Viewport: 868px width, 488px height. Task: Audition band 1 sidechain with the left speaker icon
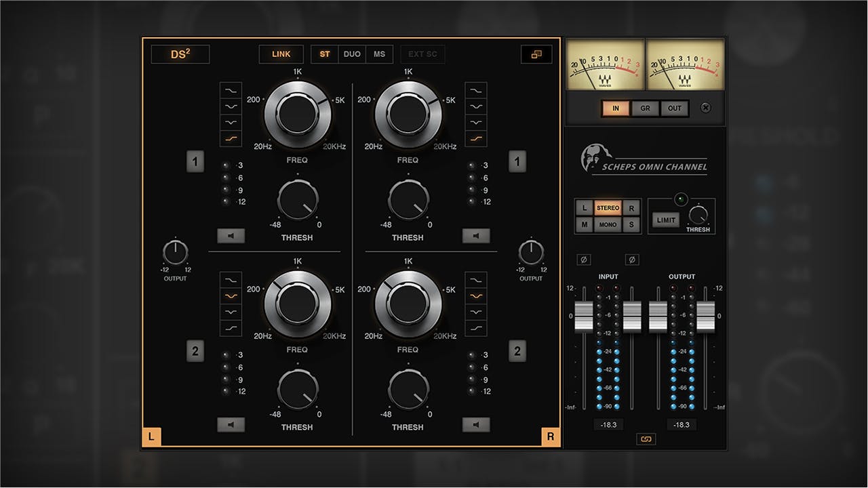coord(231,235)
